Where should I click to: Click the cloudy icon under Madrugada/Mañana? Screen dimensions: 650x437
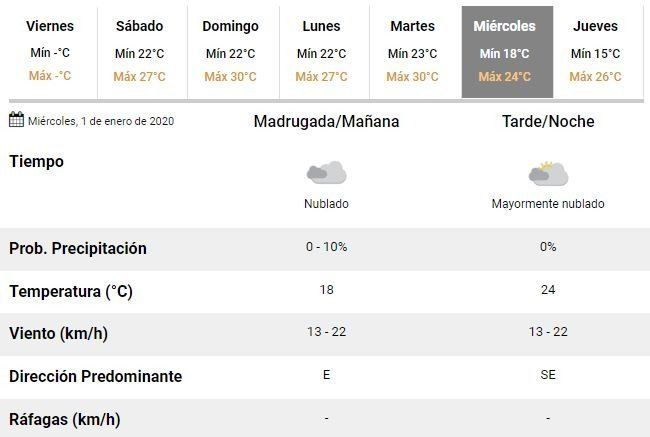326,173
